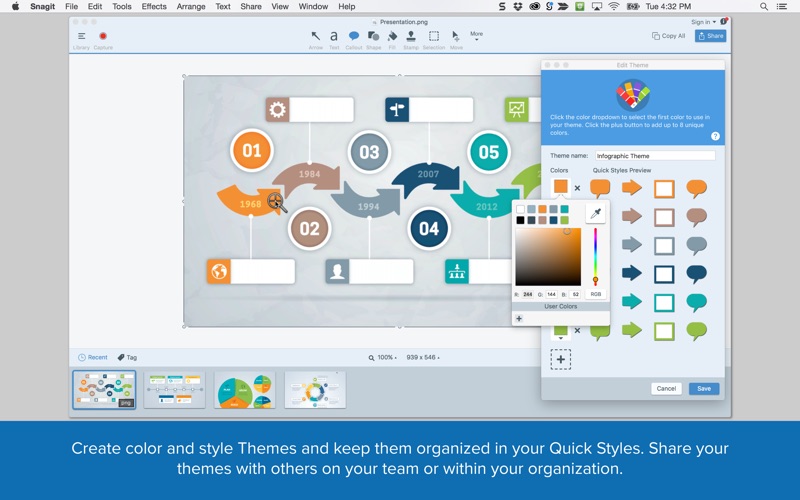
Task: Pick the eyedropper tool in color picker
Action: (595, 214)
